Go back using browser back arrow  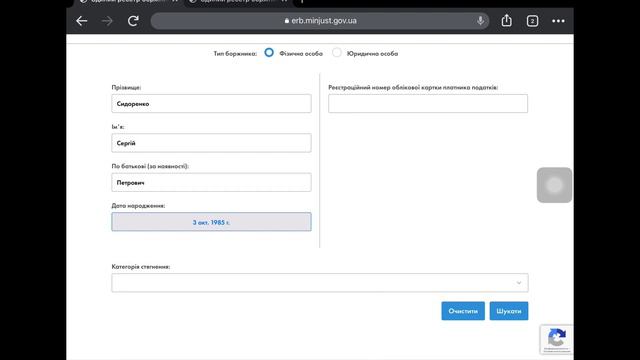82,21
